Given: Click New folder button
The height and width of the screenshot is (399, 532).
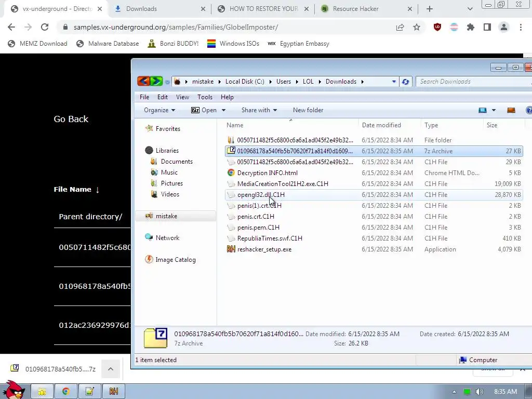Looking at the screenshot, I should 308,110.
